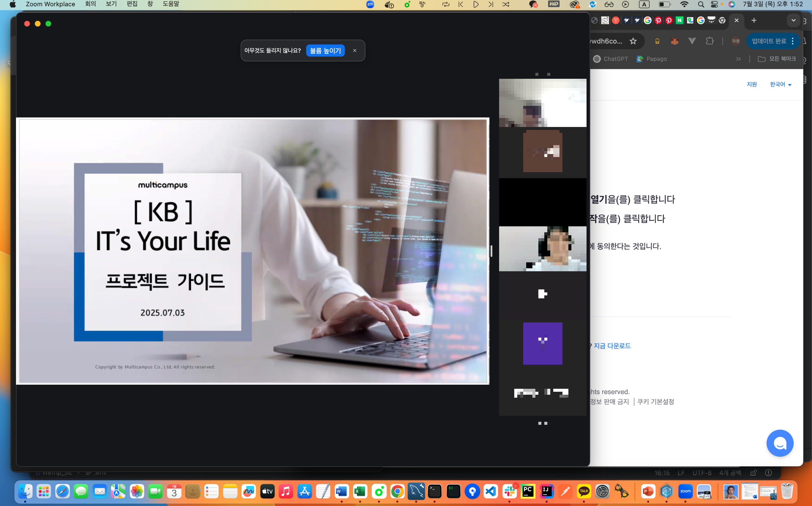
Task: Bookmark the page with the star icon
Action: click(633, 41)
